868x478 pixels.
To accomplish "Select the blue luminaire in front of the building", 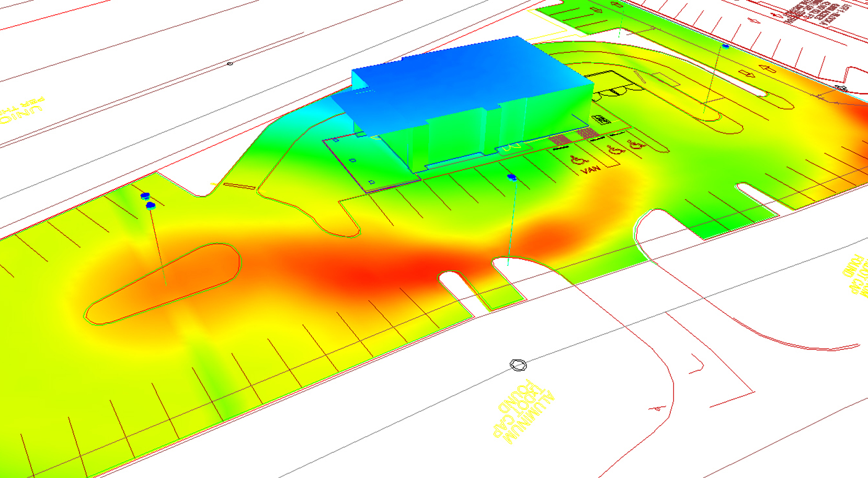I will click(x=512, y=178).
